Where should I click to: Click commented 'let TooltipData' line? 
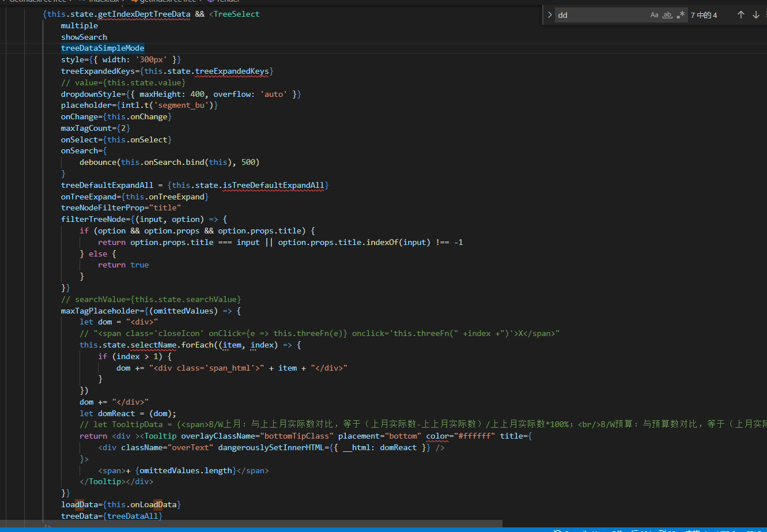423,424
